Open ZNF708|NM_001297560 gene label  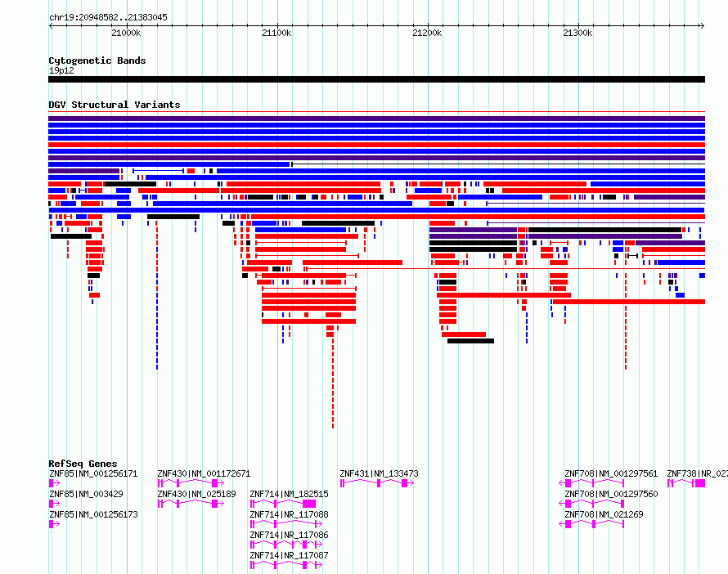[x=611, y=494]
